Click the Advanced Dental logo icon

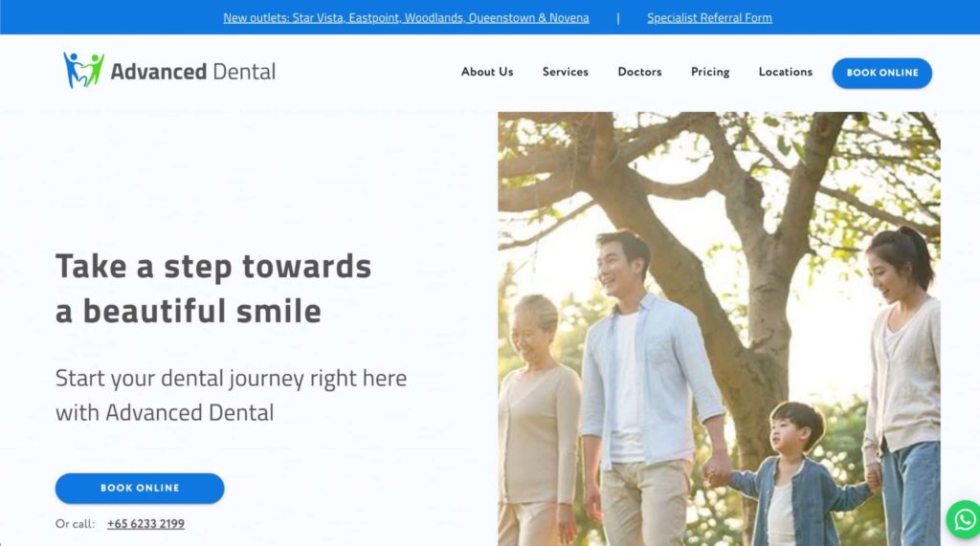tap(84, 70)
